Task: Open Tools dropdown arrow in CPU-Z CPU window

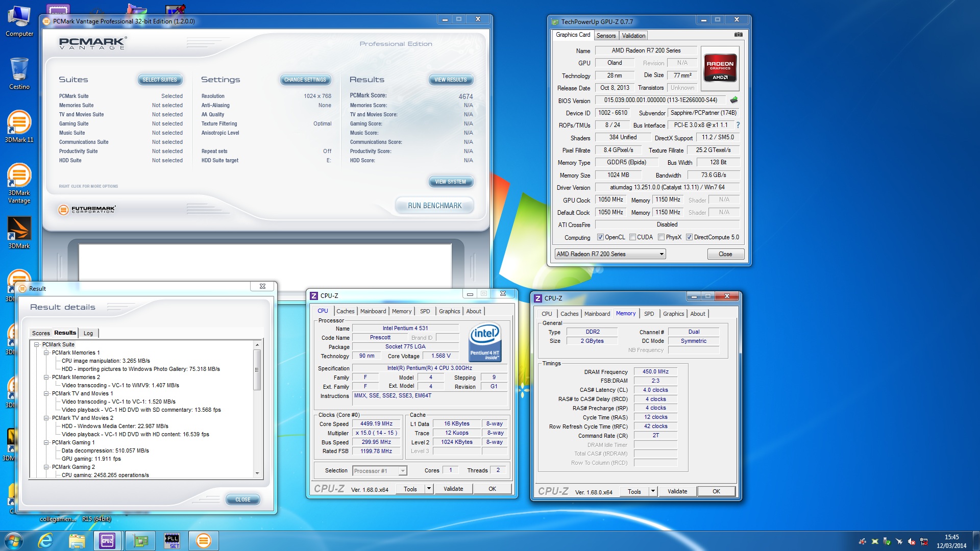Action: pyautogui.click(x=429, y=489)
